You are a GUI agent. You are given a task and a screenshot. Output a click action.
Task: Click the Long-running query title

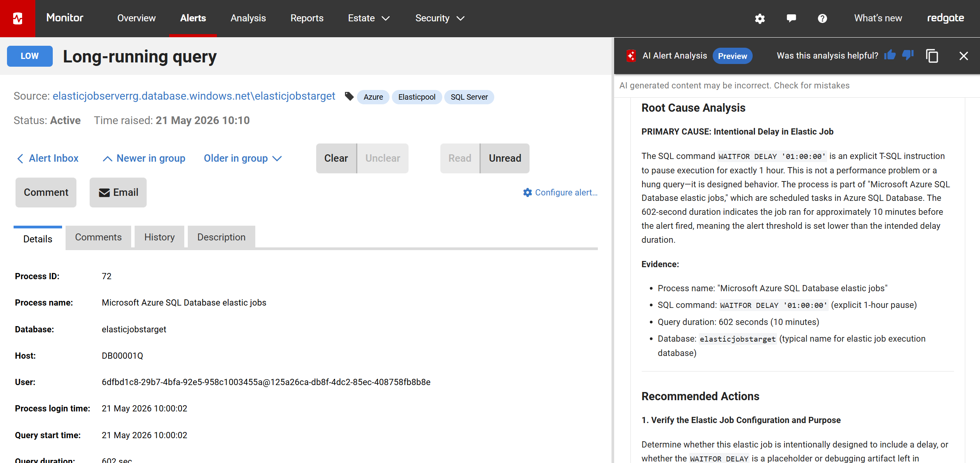pyautogui.click(x=140, y=57)
